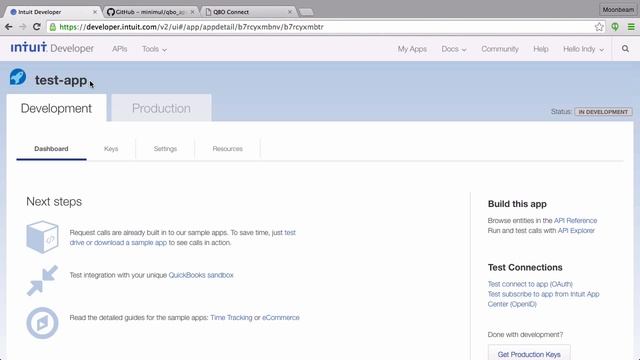Go to My Apps

tap(412, 49)
